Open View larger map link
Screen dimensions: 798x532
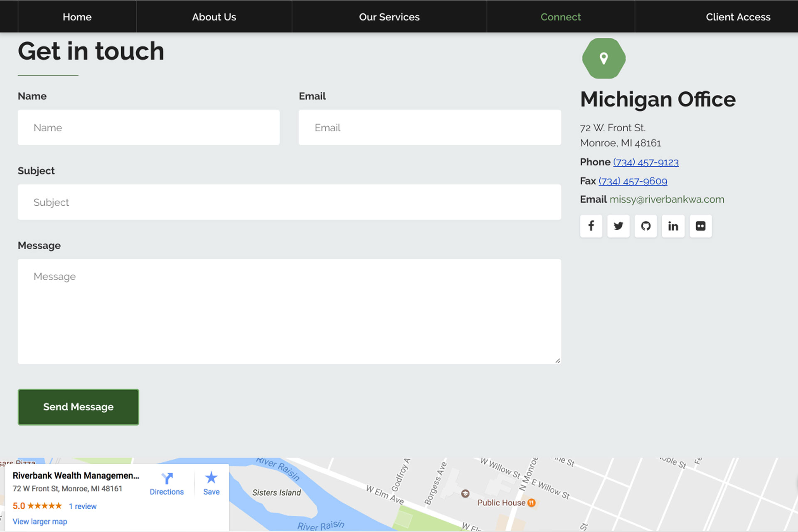point(40,522)
